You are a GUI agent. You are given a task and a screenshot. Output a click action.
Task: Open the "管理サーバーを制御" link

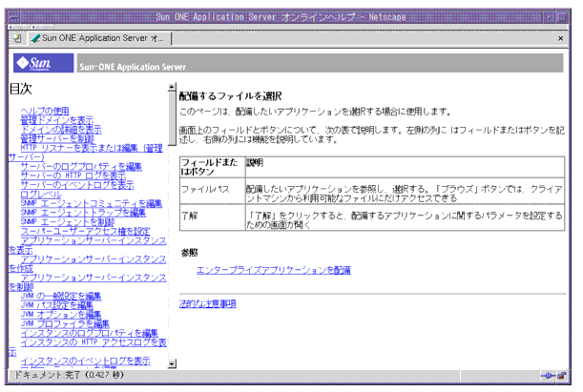[57, 139]
